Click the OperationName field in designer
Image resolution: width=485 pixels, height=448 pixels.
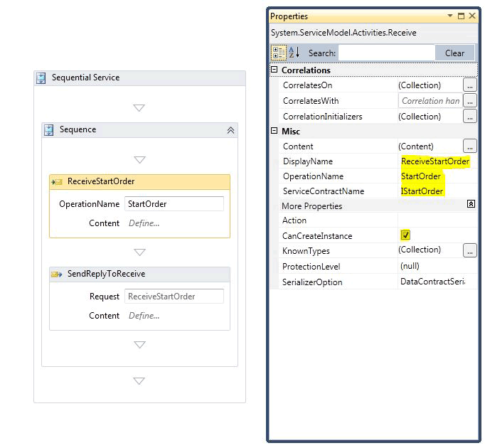pyautogui.click(x=174, y=204)
